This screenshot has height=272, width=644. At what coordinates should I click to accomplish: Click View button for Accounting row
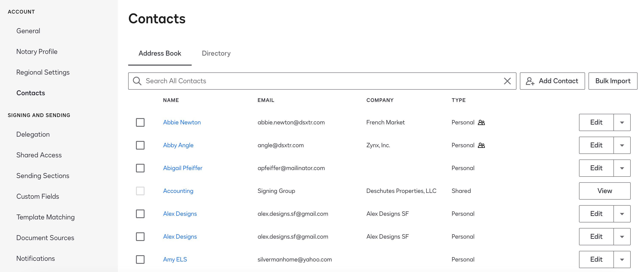pos(605,191)
